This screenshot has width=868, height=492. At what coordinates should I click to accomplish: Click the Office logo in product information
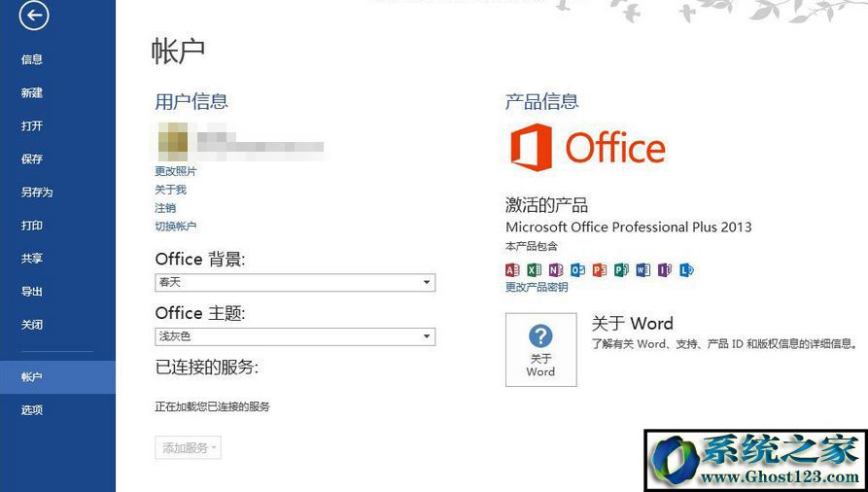coord(587,148)
